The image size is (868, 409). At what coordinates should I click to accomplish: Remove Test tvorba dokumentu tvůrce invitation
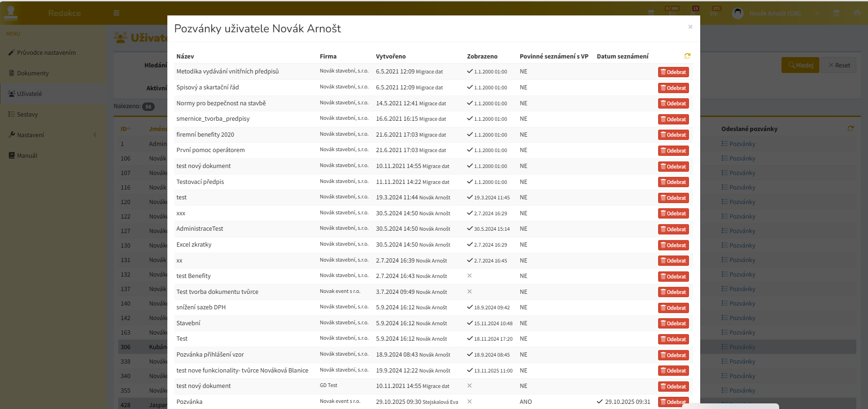click(673, 292)
